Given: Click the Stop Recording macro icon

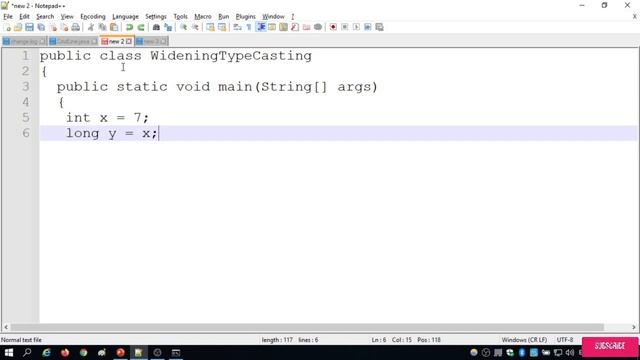Looking at the screenshot, I should pyautogui.click(x=345, y=27).
